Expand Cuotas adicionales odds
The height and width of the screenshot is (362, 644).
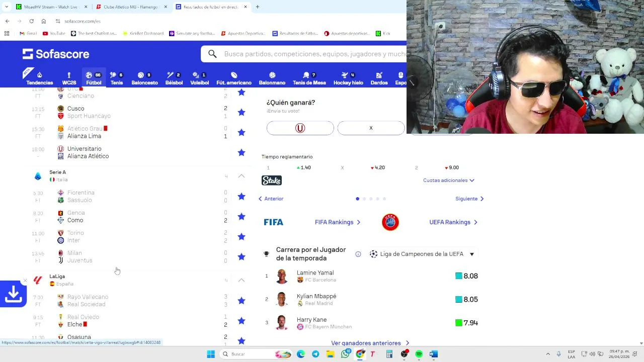click(449, 180)
